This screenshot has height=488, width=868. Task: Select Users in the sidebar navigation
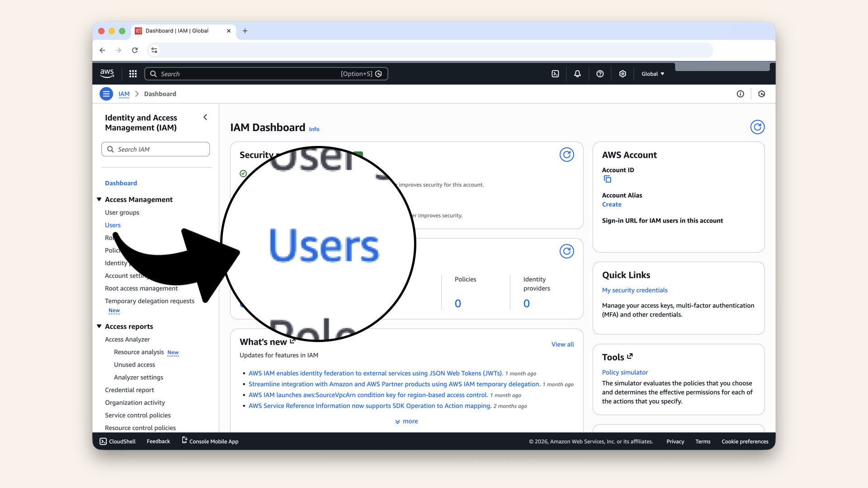tap(113, 225)
